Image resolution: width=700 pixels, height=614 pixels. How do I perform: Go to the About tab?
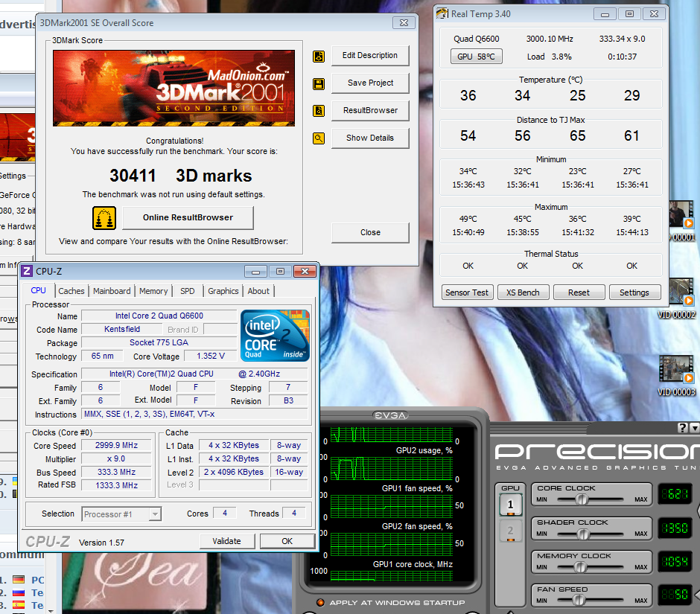(x=258, y=291)
